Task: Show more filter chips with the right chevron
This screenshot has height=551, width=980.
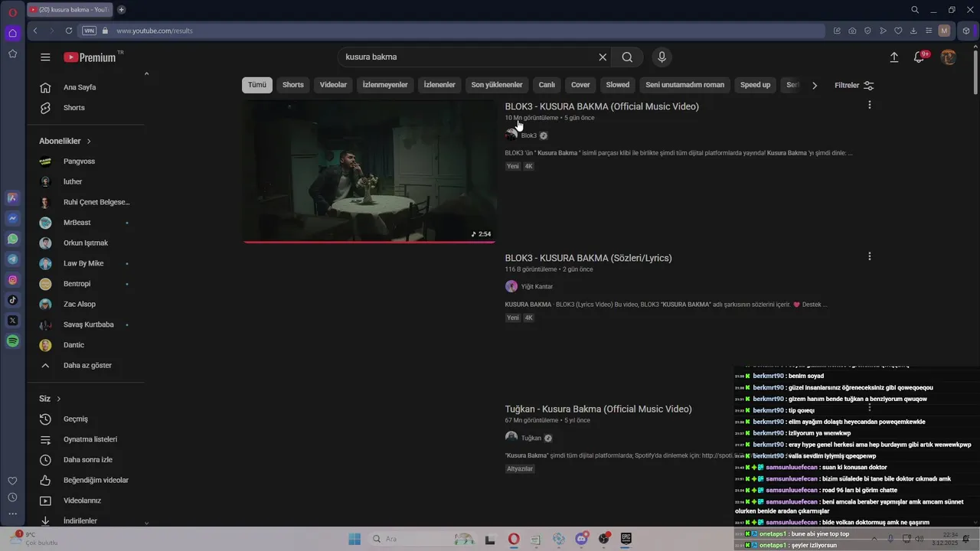Action: [815, 85]
